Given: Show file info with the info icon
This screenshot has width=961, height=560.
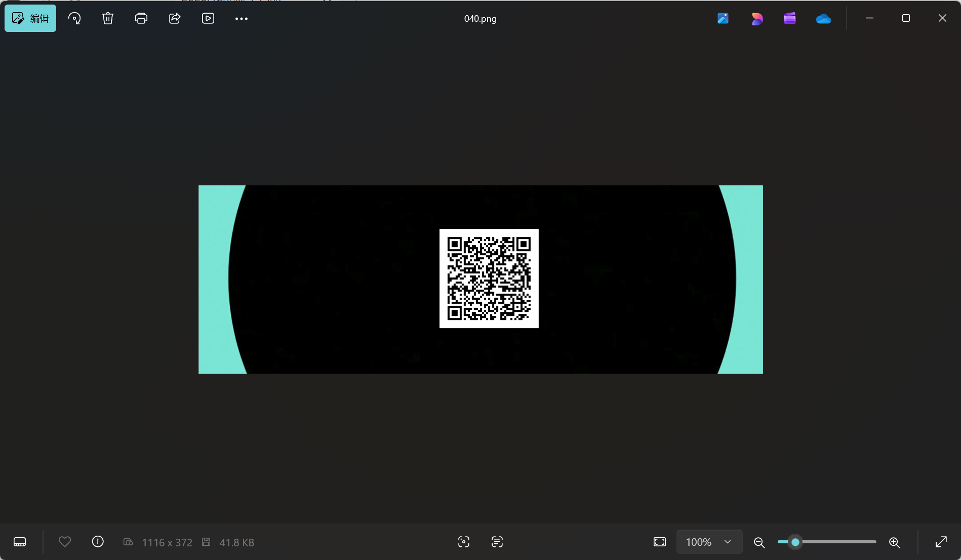Looking at the screenshot, I should point(98,542).
